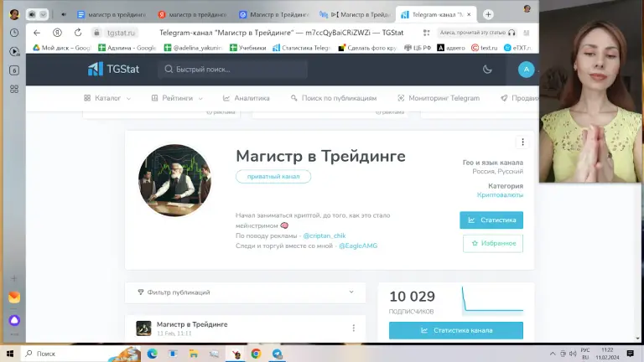Open Alice assistant purple sidebar icon

(14, 320)
